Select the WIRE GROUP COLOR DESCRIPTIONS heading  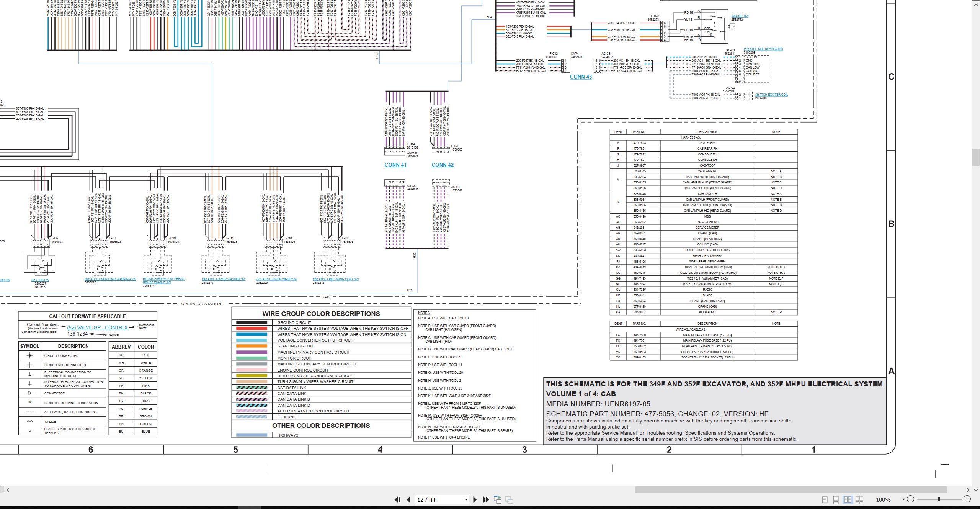coord(321,314)
